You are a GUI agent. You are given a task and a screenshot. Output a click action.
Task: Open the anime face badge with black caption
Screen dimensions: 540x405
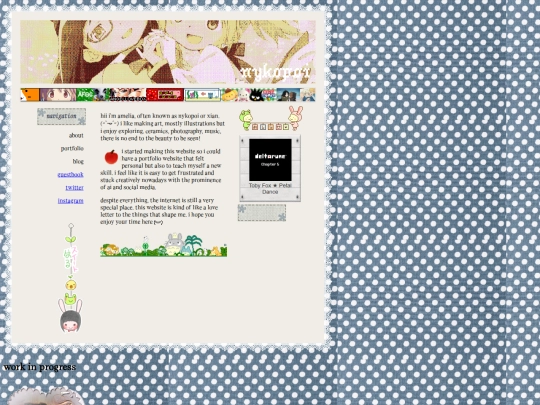click(128, 95)
